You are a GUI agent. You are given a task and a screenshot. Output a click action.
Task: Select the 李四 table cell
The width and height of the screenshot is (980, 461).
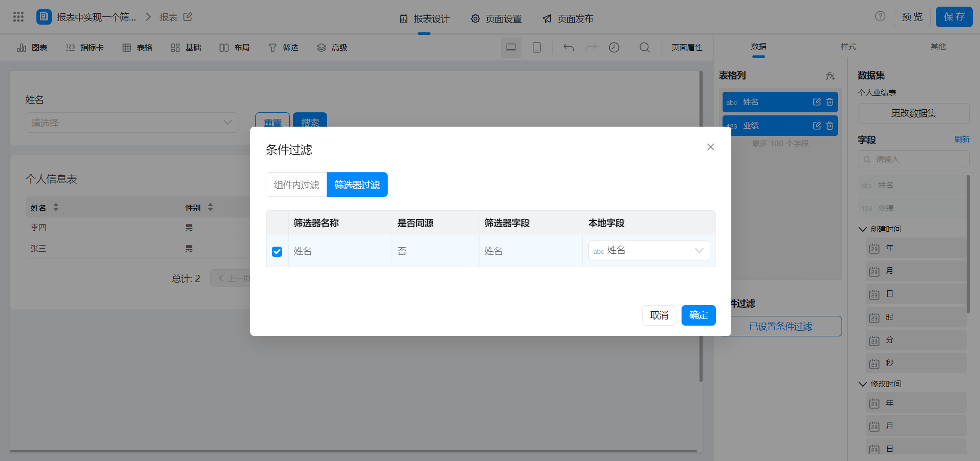click(38, 228)
